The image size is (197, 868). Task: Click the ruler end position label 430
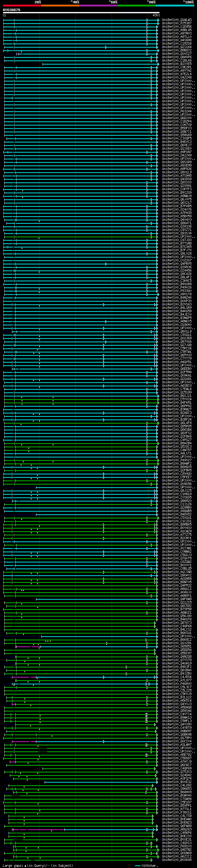(155, 15)
